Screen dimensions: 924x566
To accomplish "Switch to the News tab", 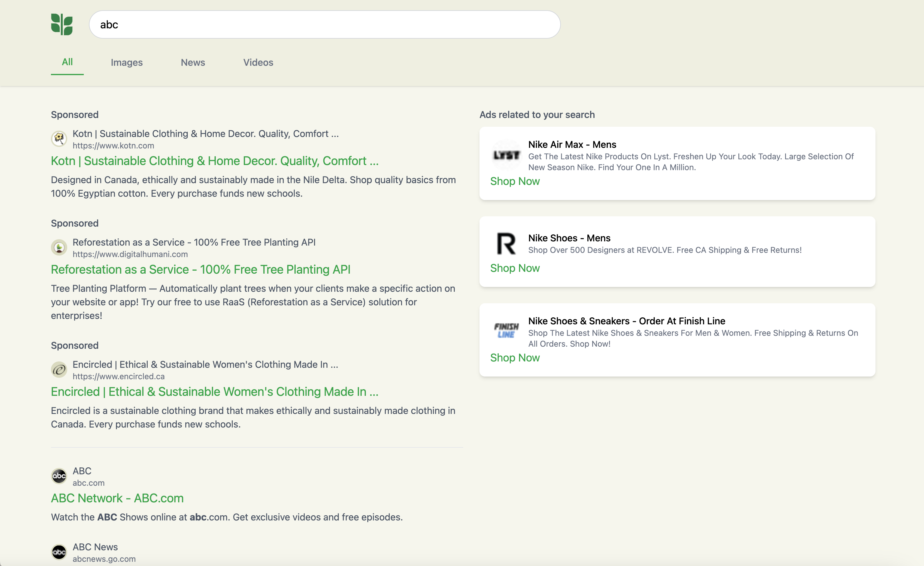I will click(x=193, y=62).
